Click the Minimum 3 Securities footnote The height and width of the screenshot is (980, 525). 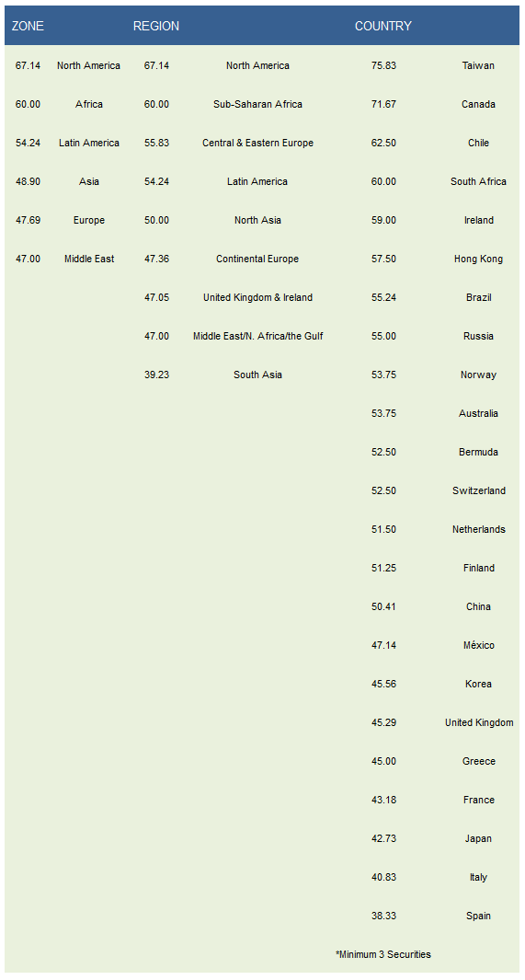coord(383,954)
